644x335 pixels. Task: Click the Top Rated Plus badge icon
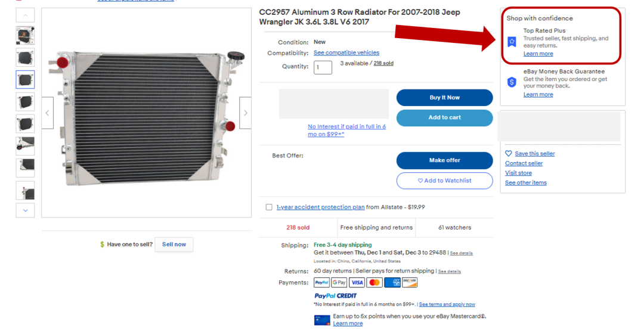tap(512, 42)
